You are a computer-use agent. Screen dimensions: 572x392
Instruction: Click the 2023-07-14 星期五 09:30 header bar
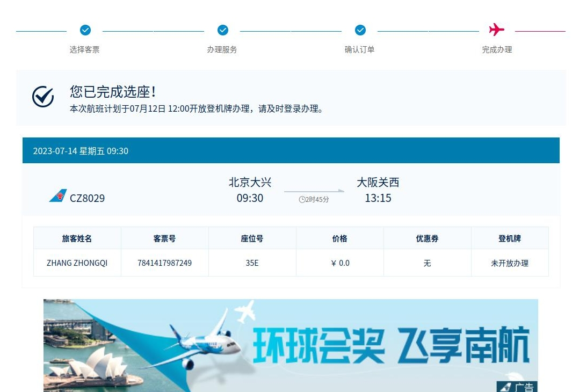click(x=291, y=151)
